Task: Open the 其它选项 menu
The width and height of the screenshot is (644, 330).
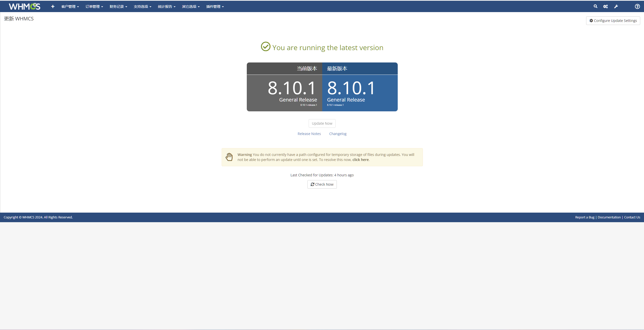Action: pyautogui.click(x=191, y=7)
